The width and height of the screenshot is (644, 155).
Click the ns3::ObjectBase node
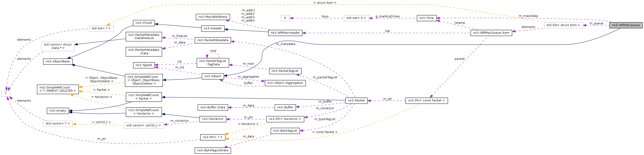coord(58,61)
